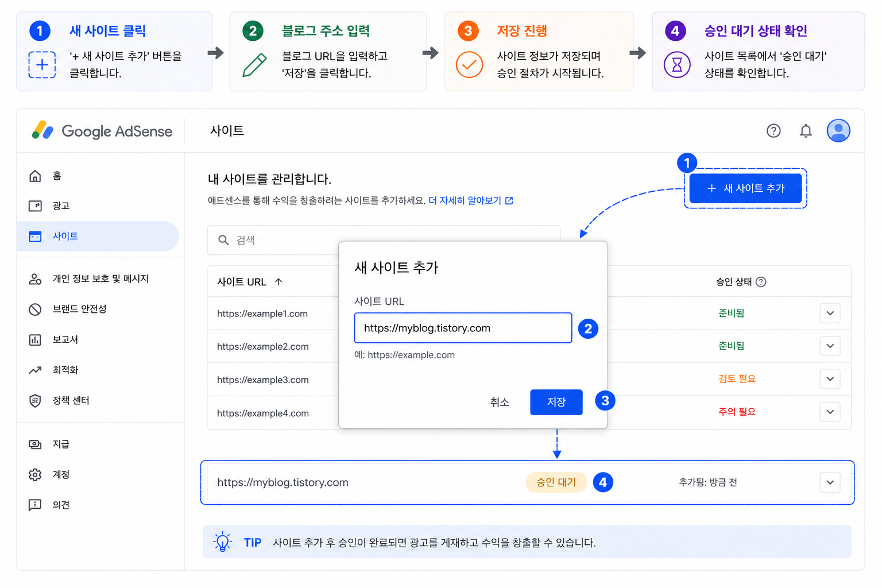Select https://example2.com row text
882x588 pixels.
click(263, 346)
